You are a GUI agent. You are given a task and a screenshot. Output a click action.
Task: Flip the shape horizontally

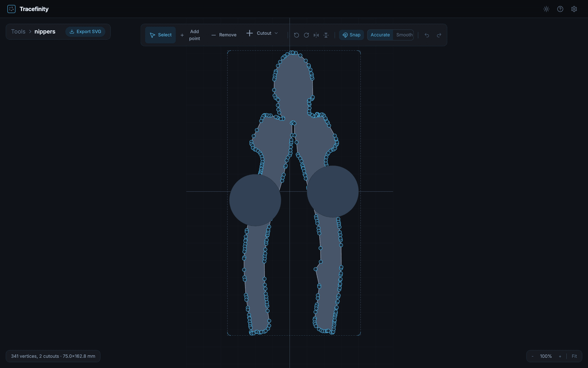click(x=316, y=35)
